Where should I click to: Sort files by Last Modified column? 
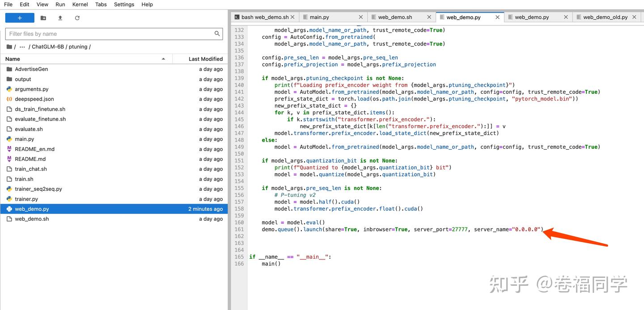click(205, 59)
